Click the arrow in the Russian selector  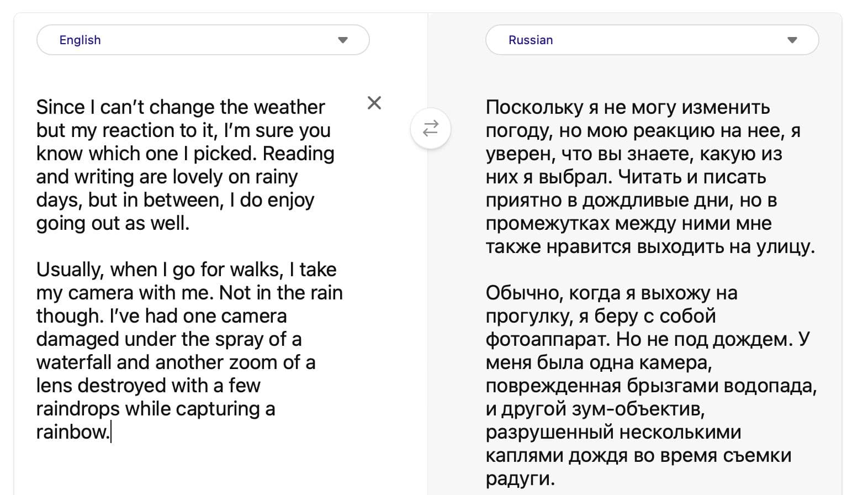click(x=792, y=40)
